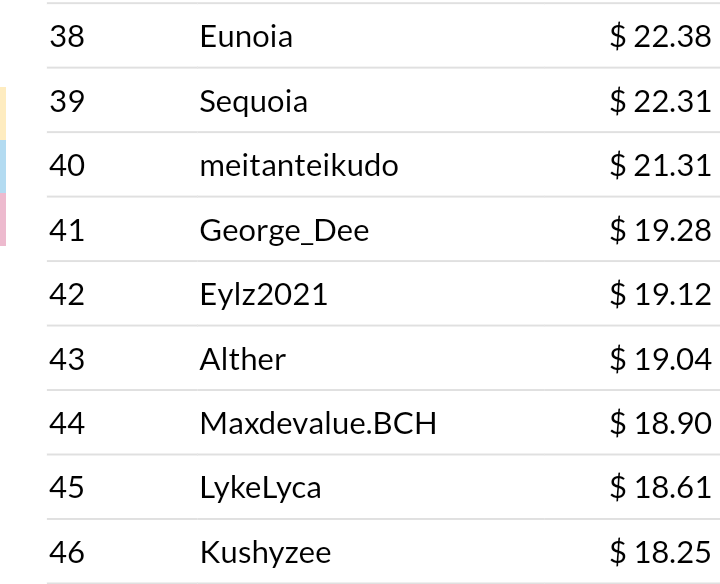Screen dimensions: 720x584
Task: Click the pink color bar segment
Action: point(3,219)
